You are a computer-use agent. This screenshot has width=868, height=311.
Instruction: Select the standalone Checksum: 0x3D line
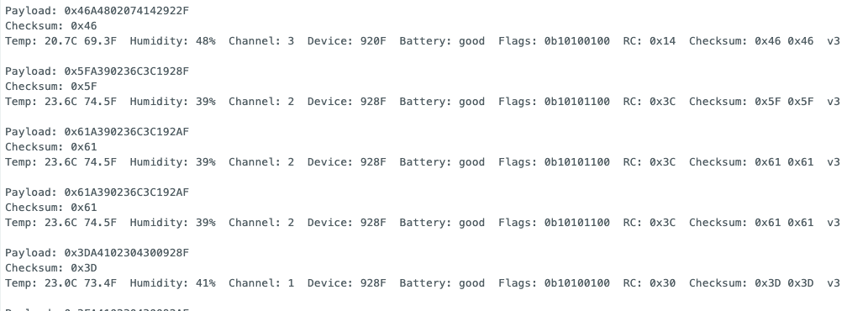click(x=51, y=268)
